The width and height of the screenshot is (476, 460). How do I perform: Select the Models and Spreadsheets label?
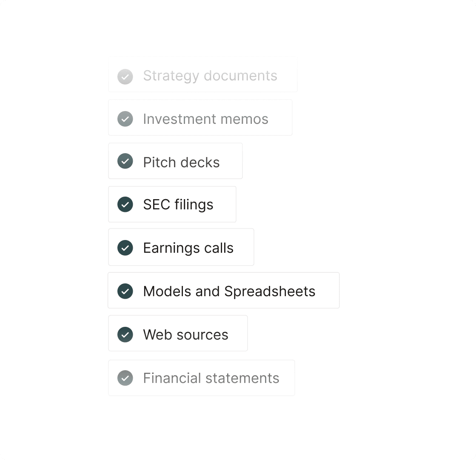[229, 291]
